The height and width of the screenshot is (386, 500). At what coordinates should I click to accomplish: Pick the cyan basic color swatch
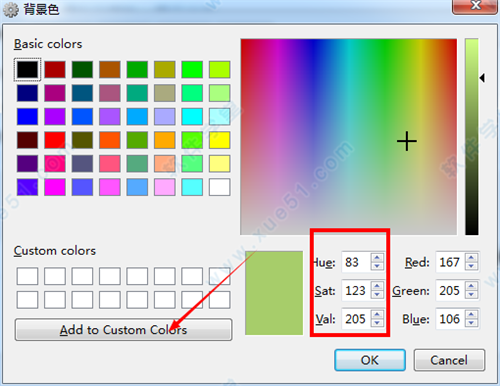[192, 116]
